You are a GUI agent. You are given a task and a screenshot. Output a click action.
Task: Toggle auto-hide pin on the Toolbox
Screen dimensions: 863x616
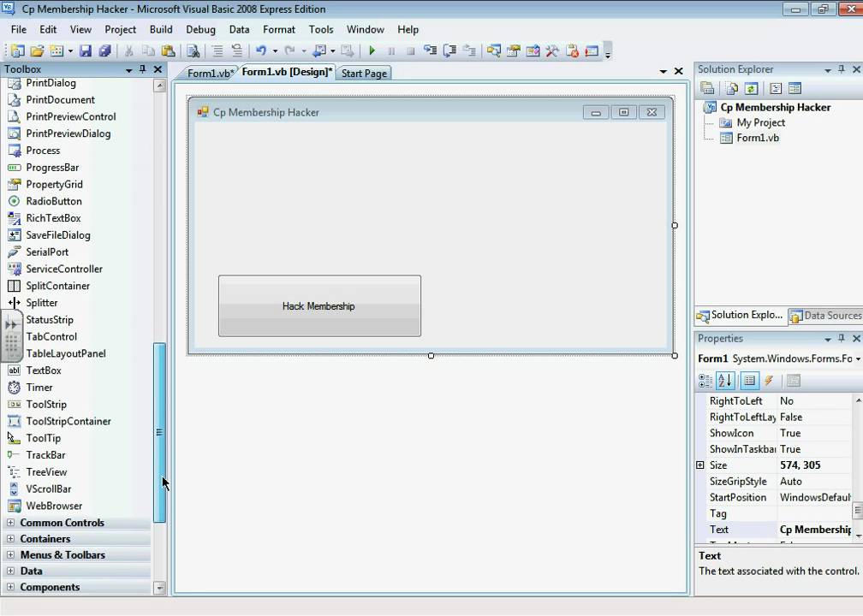142,69
